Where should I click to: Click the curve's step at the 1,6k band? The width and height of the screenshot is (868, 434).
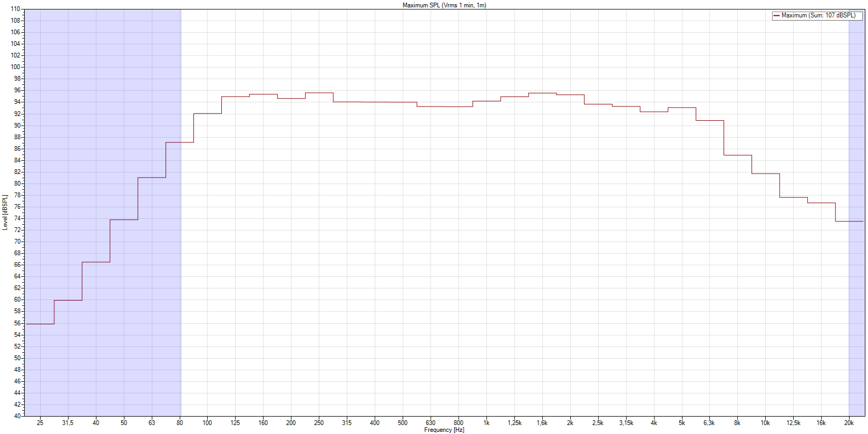pyautogui.click(x=542, y=93)
